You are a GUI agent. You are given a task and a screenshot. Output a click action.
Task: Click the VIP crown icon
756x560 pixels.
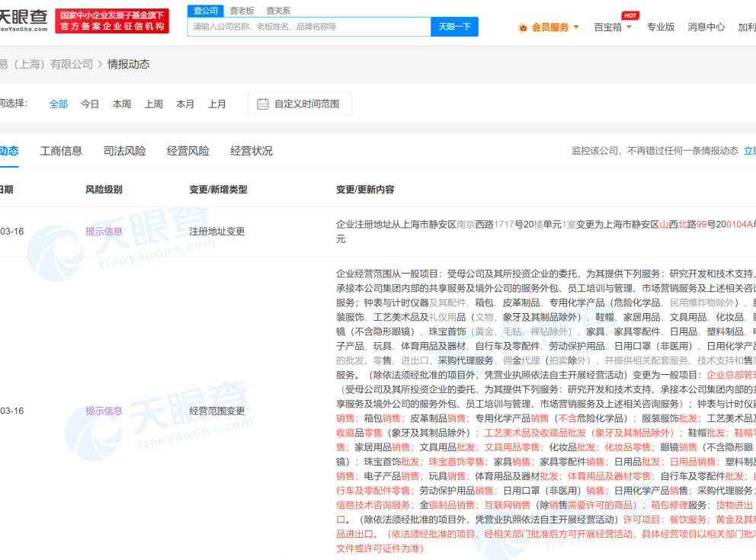pyautogui.click(x=523, y=27)
